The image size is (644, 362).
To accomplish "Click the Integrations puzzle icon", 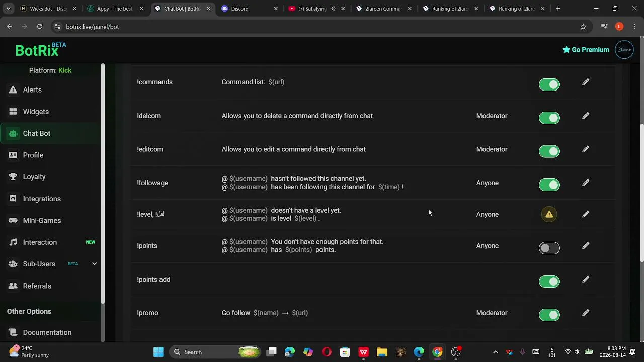I will (13, 199).
